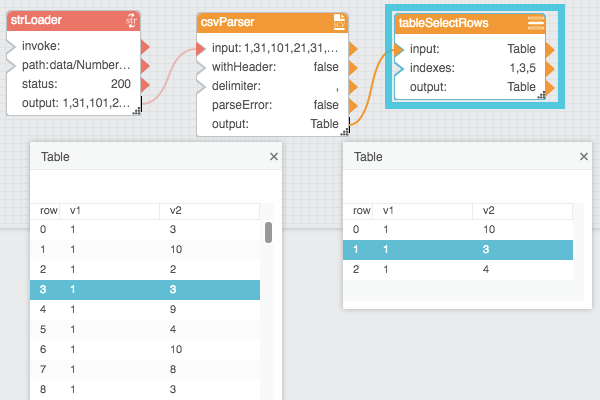Close the right Table panel
Viewport: 600px width, 400px height.
pyautogui.click(x=584, y=157)
